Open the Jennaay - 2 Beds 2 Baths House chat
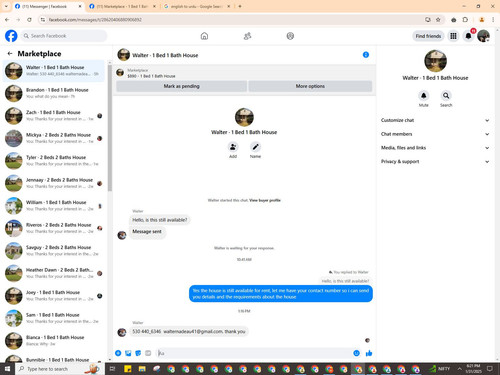This screenshot has width=500, height=375. (54, 183)
